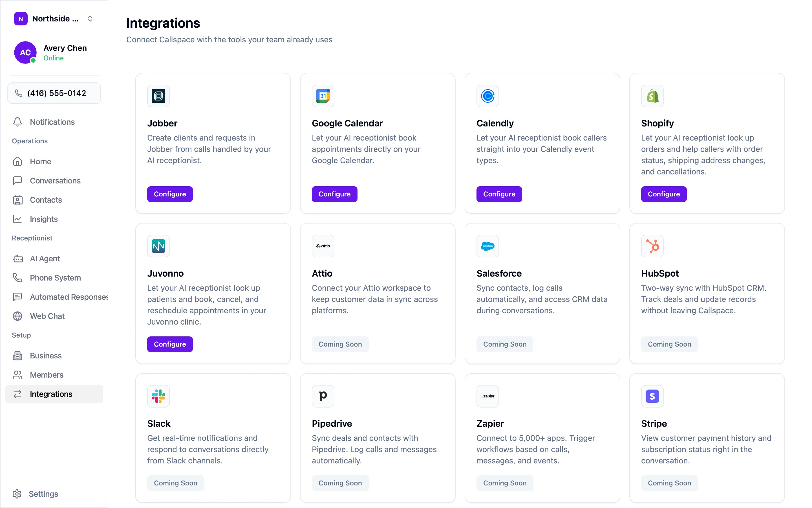Click the Insights chart icon

pos(17,219)
